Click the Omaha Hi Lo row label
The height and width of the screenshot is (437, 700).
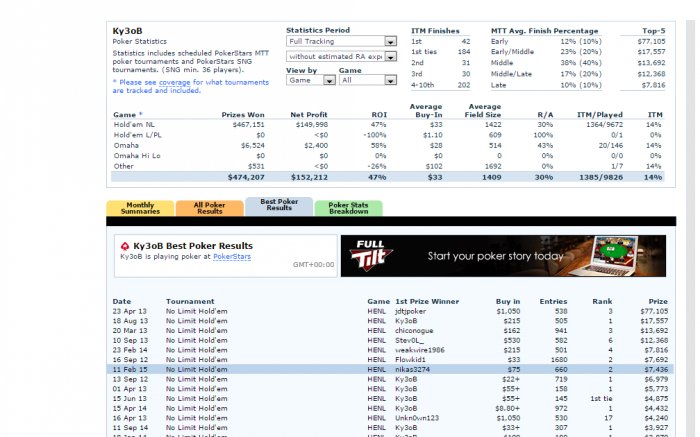click(x=137, y=156)
